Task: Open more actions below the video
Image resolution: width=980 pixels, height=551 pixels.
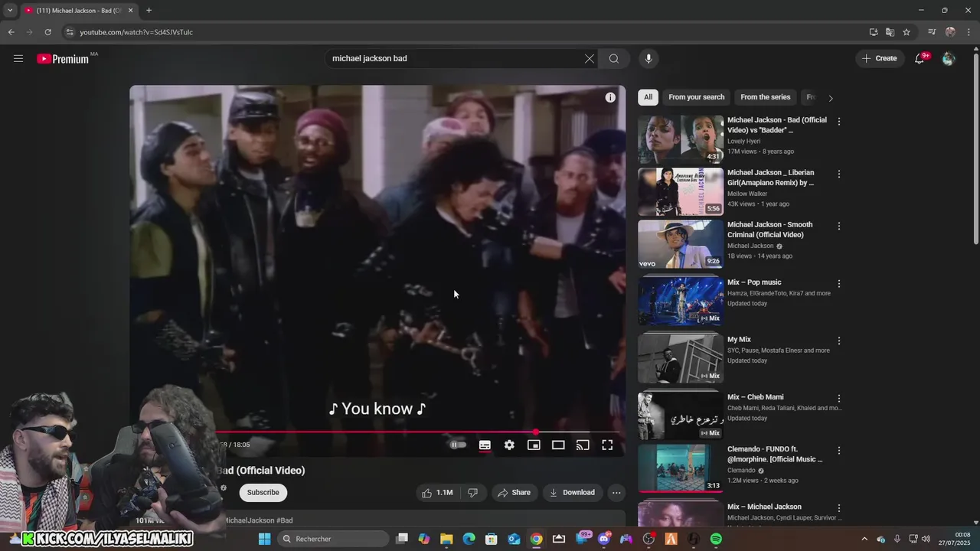Action: (x=616, y=493)
